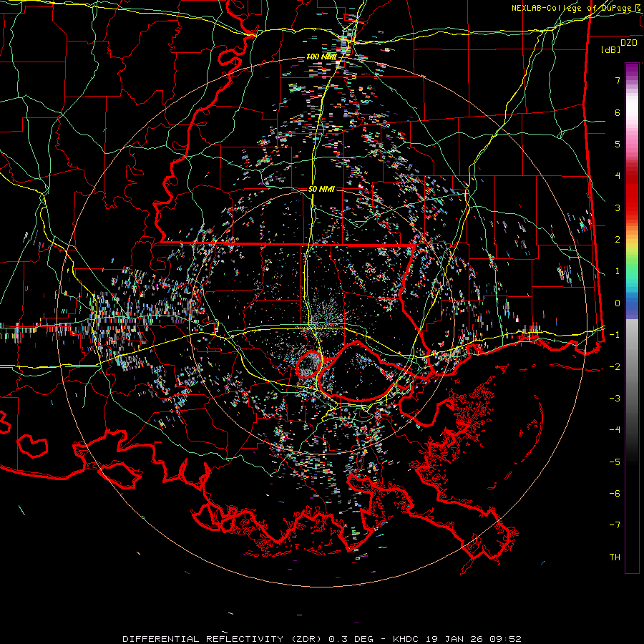The height and width of the screenshot is (644, 644).
Task: Click the "1" value on the scale
Action: tap(618, 271)
